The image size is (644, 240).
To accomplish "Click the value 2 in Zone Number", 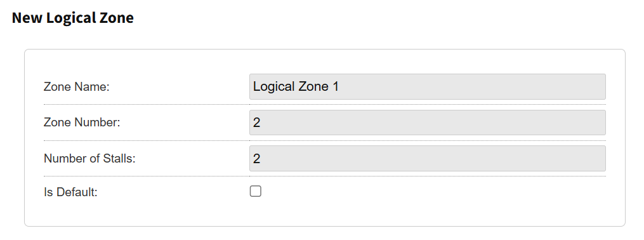I will pyautogui.click(x=257, y=123).
